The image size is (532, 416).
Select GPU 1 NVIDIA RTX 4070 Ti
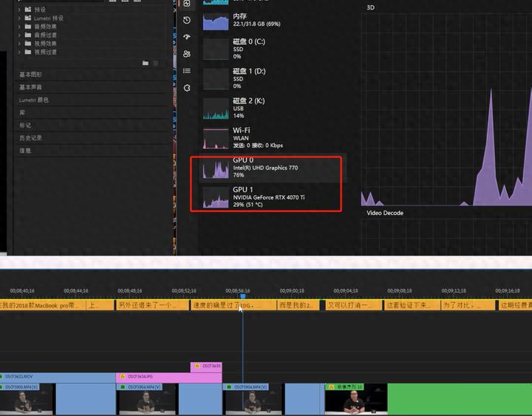tap(266, 197)
